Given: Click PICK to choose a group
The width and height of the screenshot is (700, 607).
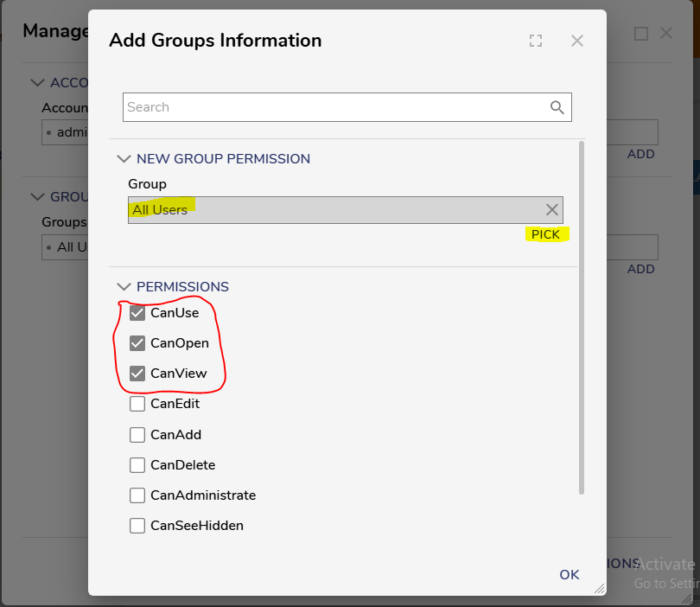Looking at the screenshot, I should 545,234.
